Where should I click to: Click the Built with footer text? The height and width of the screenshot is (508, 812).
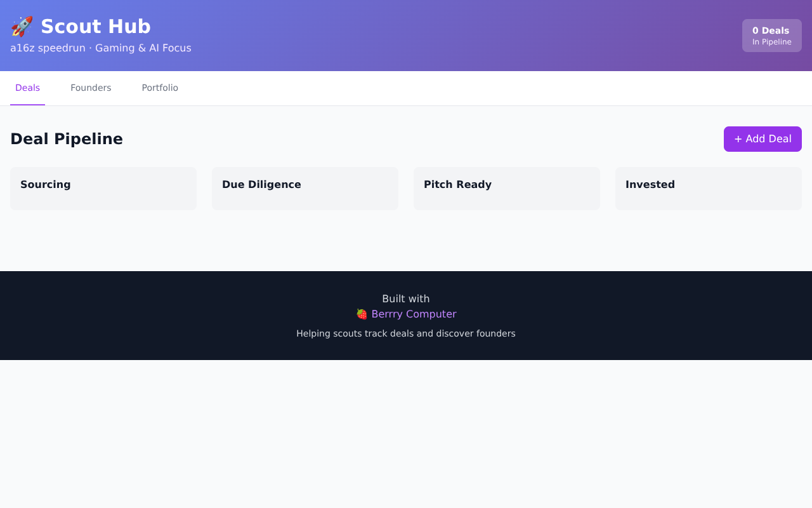coord(406,298)
